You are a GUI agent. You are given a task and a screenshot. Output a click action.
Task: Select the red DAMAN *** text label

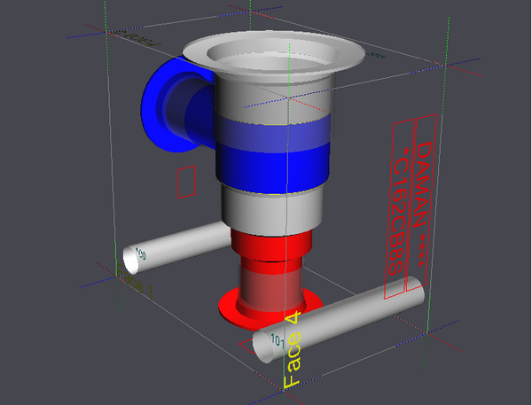coord(422,205)
